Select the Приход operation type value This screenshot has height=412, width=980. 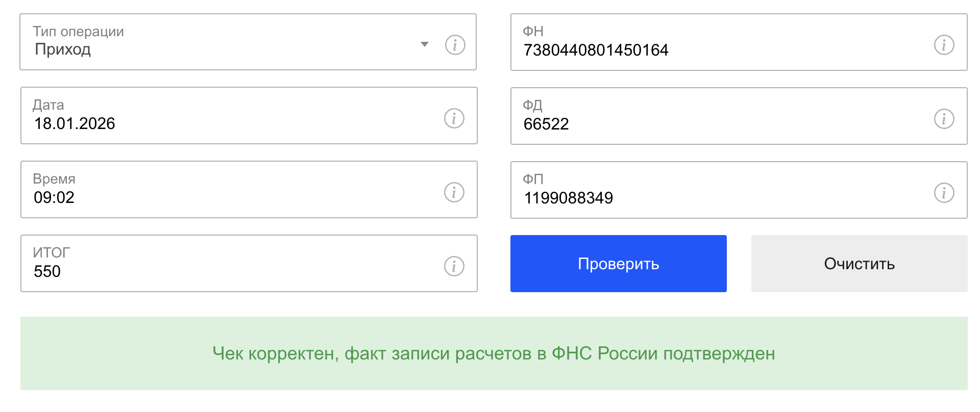pos(63,49)
